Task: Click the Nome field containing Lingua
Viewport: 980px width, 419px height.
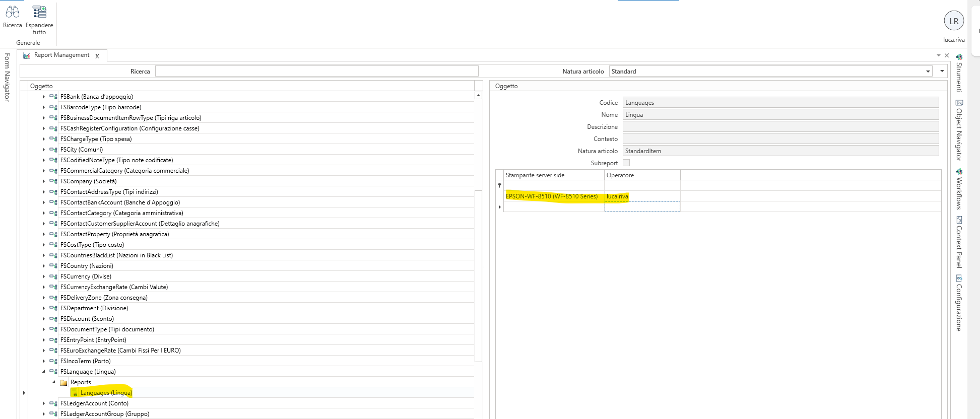Action: [780, 114]
